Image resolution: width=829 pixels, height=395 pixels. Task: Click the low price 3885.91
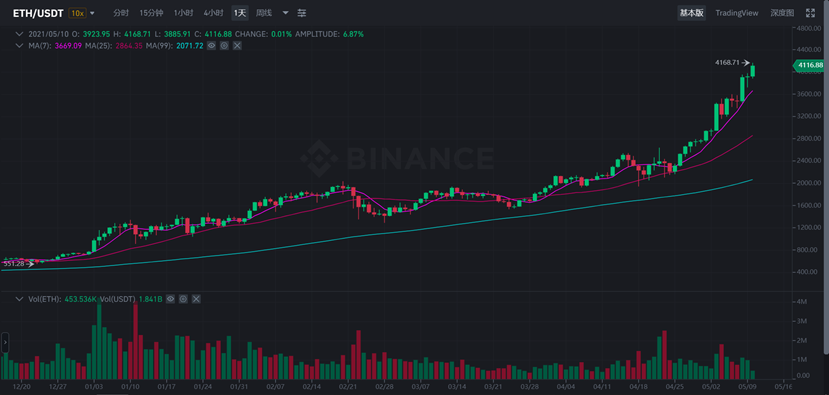click(176, 34)
